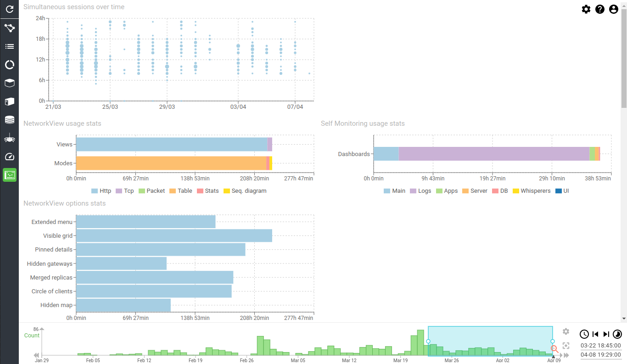Click the tallest Mar 19 timeline histogram bar
The height and width of the screenshot is (364, 627).
pyautogui.click(x=420, y=342)
